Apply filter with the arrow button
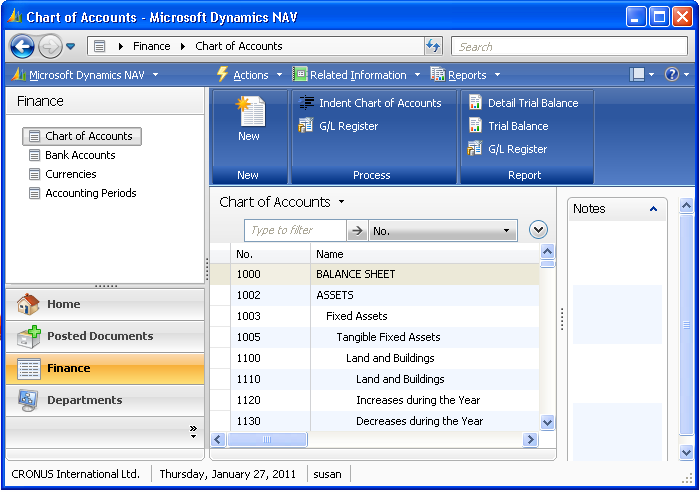Image resolution: width=700 pixels, height=492 pixels. click(x=357, y=231)
